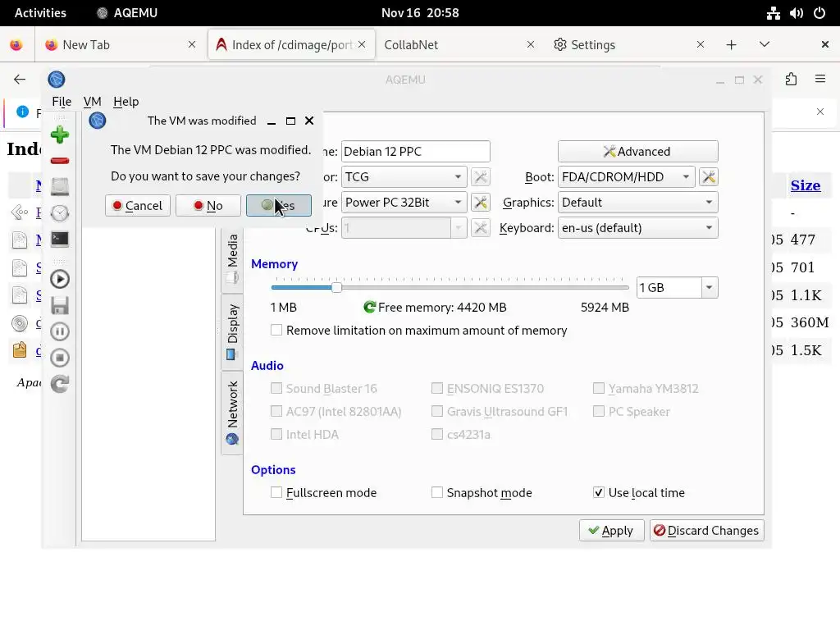This screenshot has height=630, width=840.
Task: Enable Snapshot mode option
Action: pos(437,492)
